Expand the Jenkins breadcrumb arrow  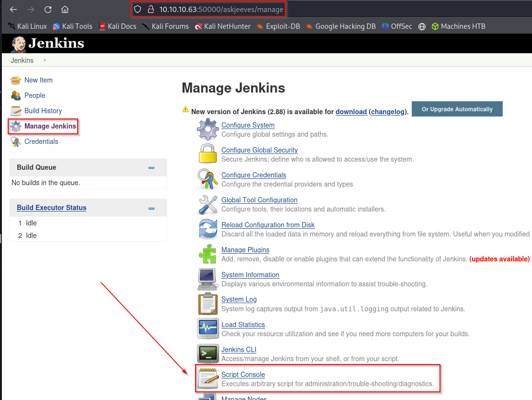(x=45, y=60)
